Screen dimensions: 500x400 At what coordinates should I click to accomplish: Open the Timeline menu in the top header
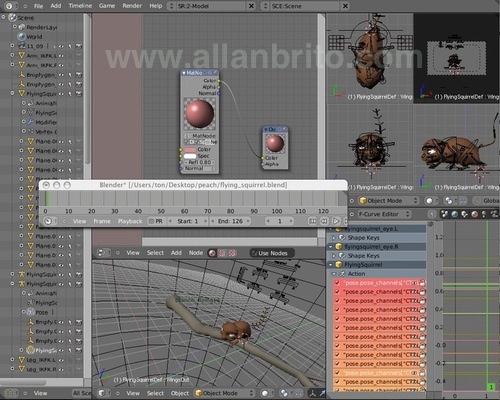(x=80, y=6)
